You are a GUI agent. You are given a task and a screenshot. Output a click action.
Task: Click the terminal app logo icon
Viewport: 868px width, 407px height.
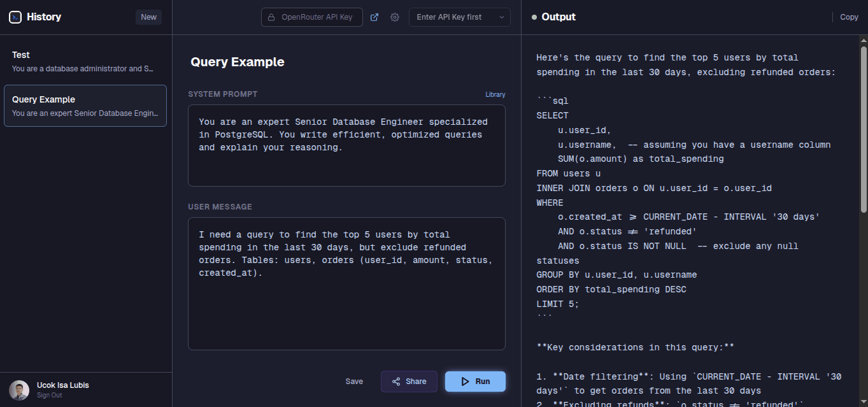tap(14, 17)
